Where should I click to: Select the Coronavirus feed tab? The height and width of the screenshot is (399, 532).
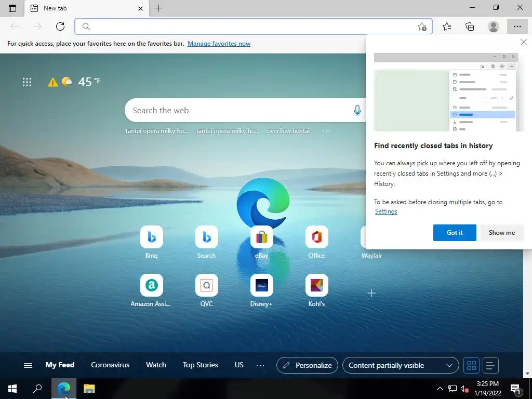110,365
